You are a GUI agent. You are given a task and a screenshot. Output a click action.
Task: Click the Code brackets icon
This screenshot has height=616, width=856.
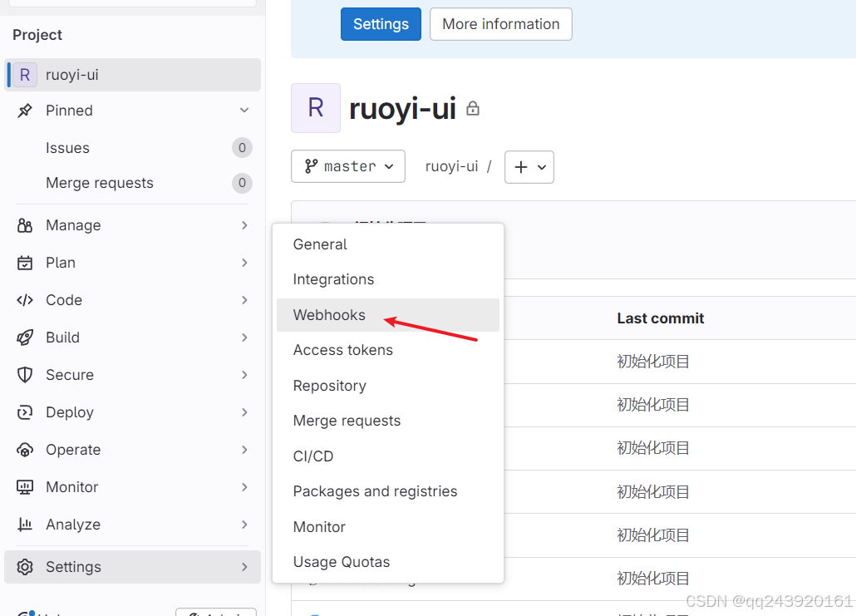[x=25, y=300]
